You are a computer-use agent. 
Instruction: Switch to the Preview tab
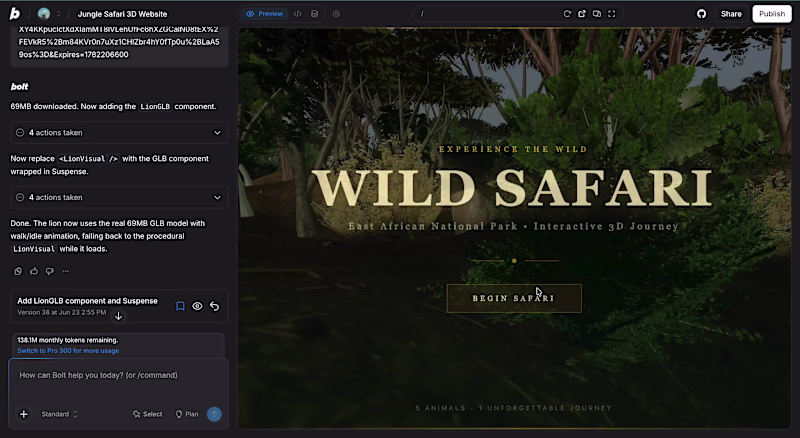pyautogui.click(x=265, y=14)
